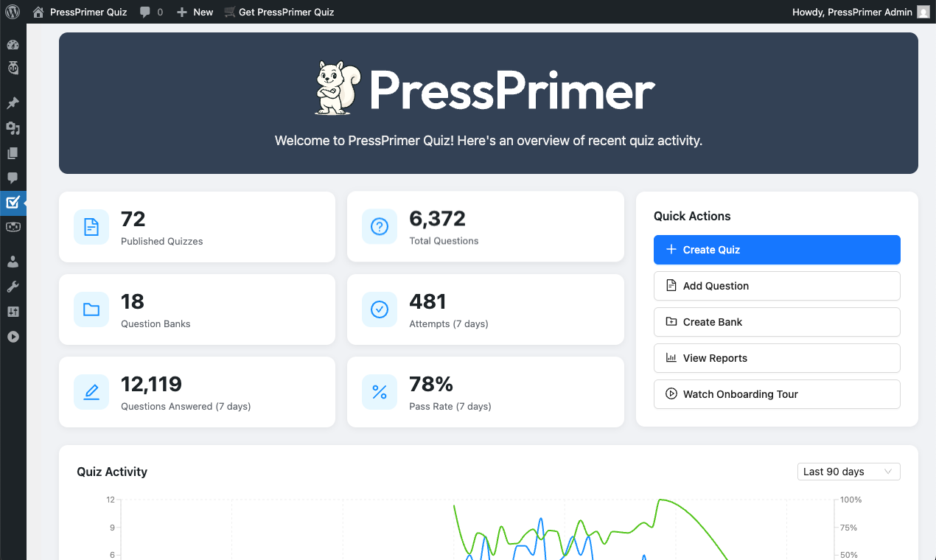This screenshot has width=936, height=560.
Task: Click Get PressPrimer Quiz in the top bar
Action: click(279, 12)
